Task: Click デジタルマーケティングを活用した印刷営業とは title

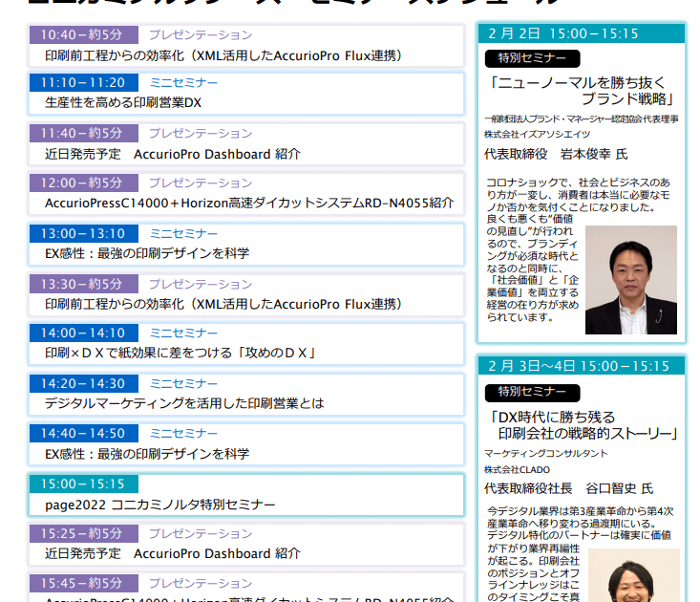Action: click(x=184, y=403)
